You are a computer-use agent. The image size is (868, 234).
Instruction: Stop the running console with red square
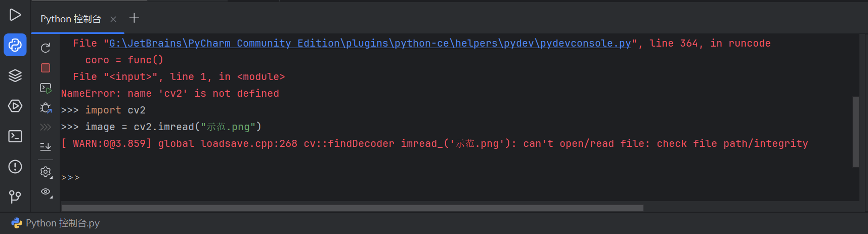pyautogui.click(x=46, y=68)
